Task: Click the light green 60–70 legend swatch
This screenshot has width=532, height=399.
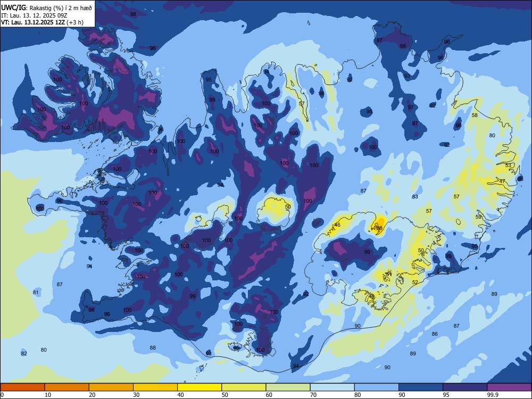Action: click(288, 387)
